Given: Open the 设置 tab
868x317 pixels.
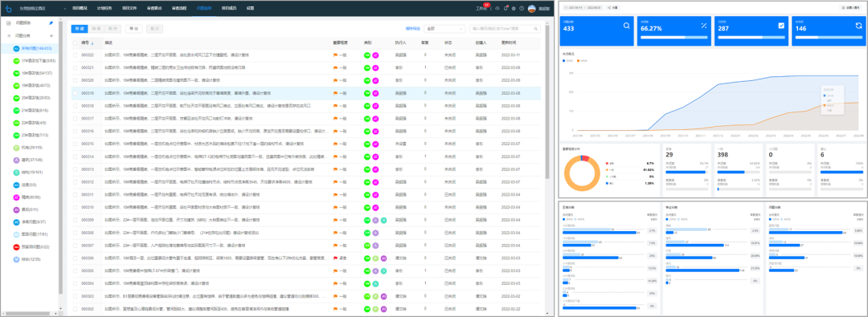Looking at the screenshot, I should click(251, 8).
